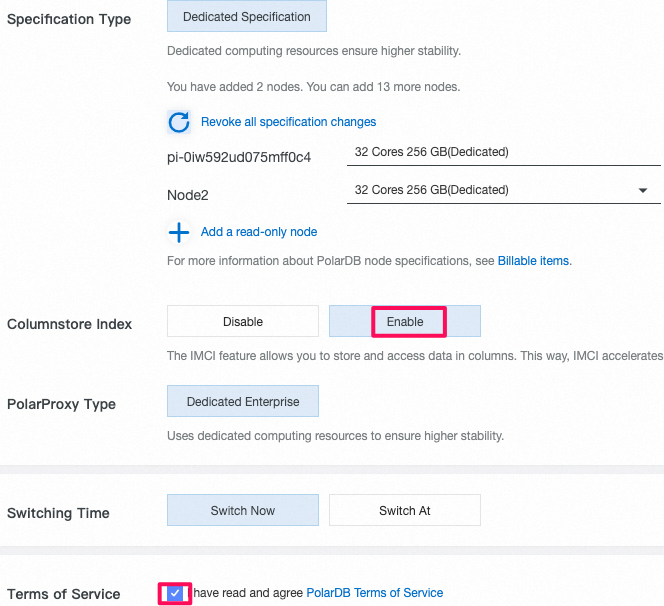Click the revoke specification changes refresh icon
Screen dimensions: 664x606
click(x=179, y=122)
